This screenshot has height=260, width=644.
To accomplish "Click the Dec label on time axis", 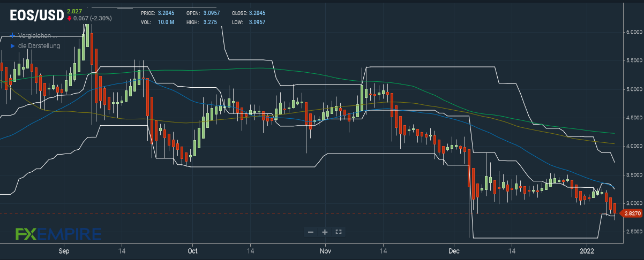I will tap(454, 250).
